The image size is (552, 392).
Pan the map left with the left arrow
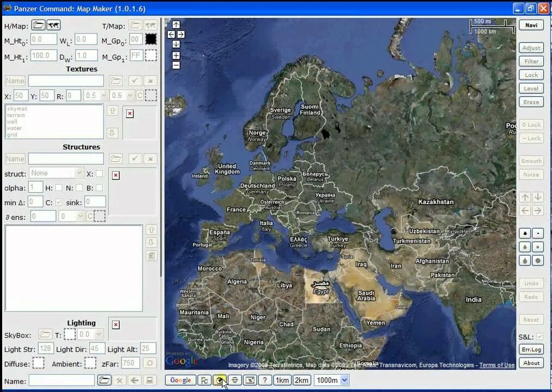tap(171, 34)
